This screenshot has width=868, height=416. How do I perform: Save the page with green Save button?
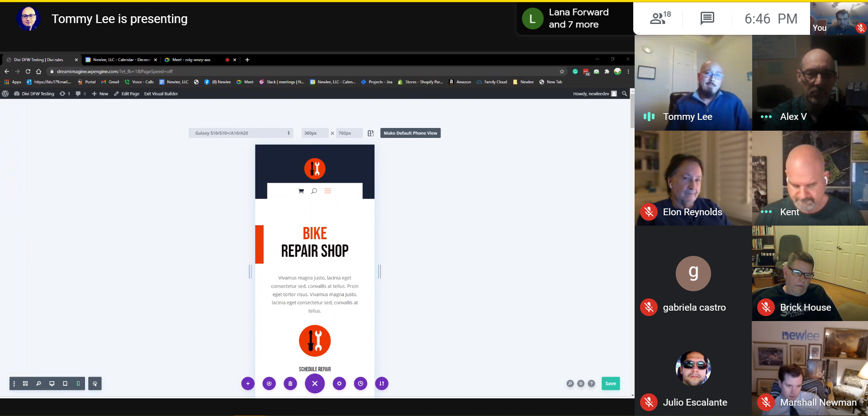point(611,383)
